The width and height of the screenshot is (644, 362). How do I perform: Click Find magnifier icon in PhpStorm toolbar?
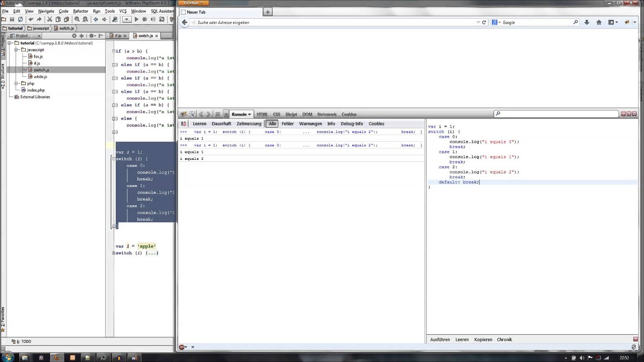pos(77,19)
